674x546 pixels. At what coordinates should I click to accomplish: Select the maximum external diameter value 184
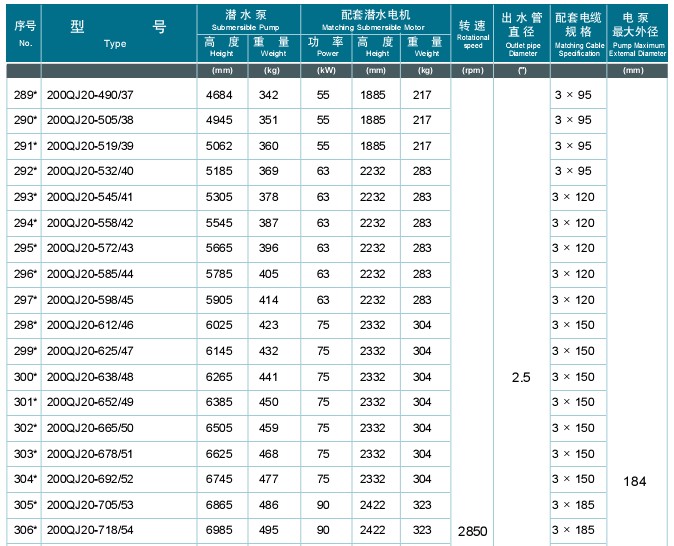[x=635, y=481]
